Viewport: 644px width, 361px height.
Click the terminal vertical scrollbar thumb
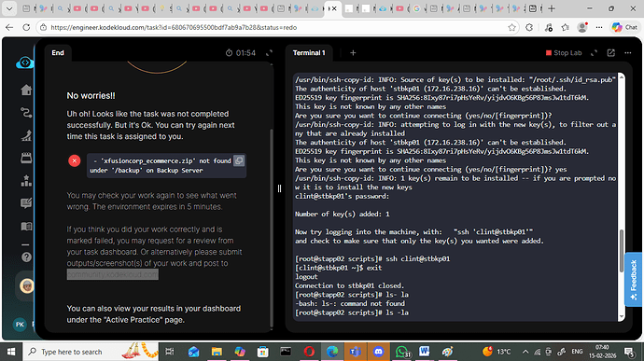(x=622, y=251)
